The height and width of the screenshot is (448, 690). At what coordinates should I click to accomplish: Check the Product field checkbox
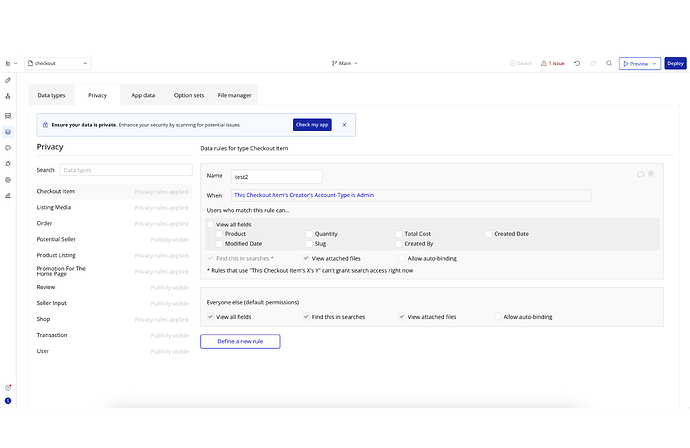click(219, 234)
